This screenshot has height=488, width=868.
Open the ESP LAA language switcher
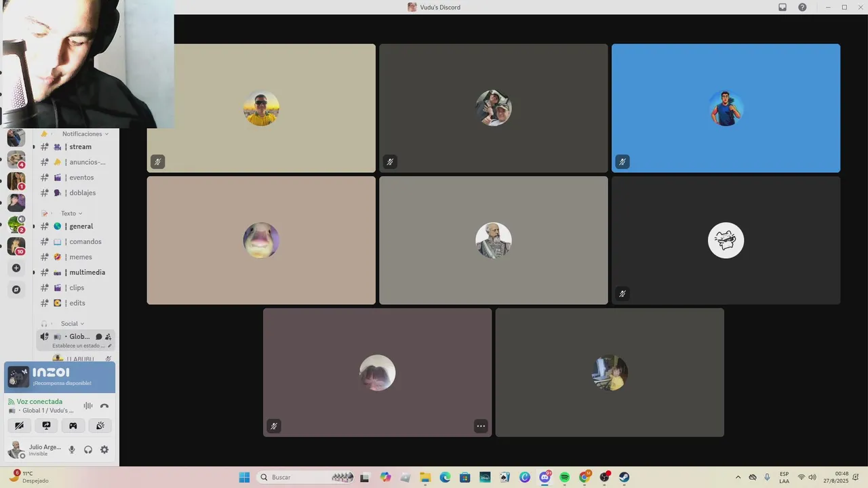pos(784,477)
